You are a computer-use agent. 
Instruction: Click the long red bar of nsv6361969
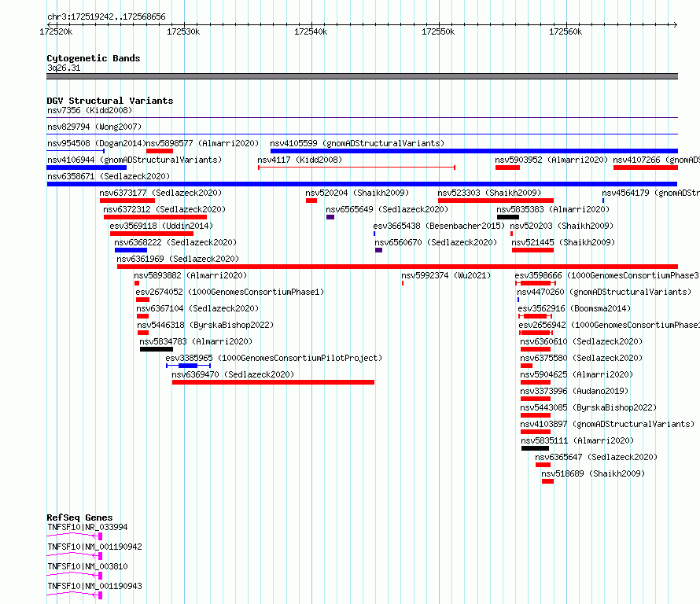pos(397,267)
